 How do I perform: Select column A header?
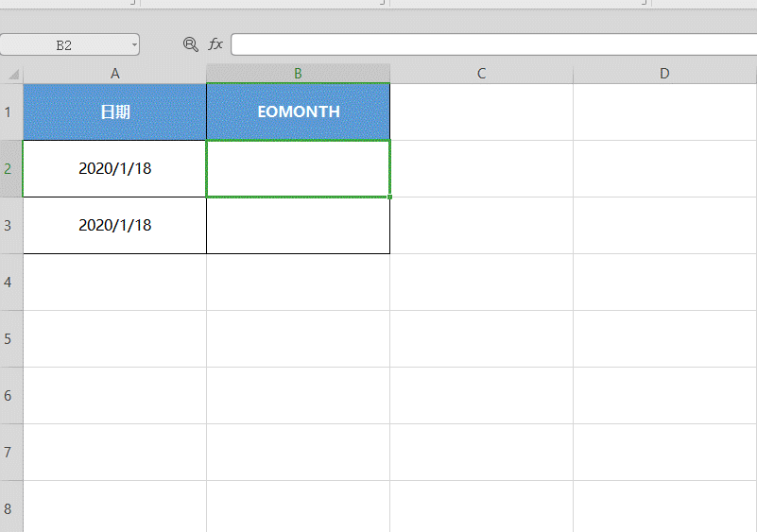(x=114, y=74)
